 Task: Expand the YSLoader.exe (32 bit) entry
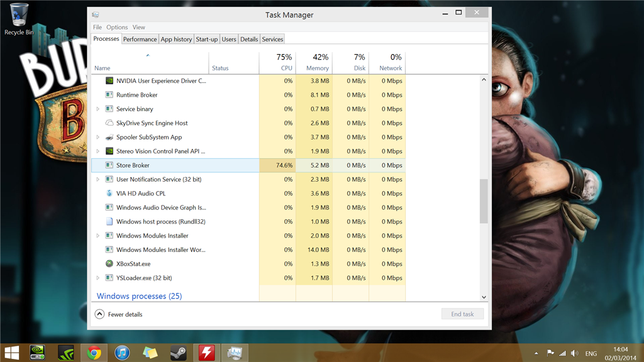pos(97,278)
